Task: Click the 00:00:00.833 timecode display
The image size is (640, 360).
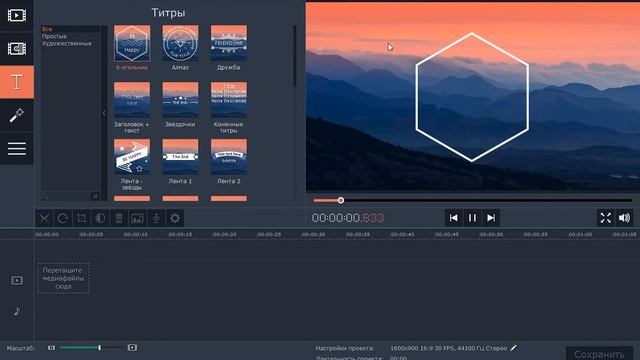Action: click(348, 218)
